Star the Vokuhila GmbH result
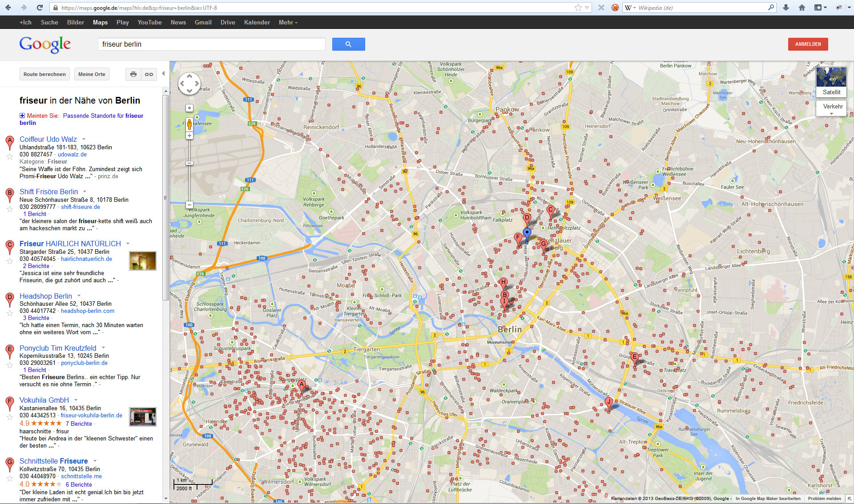This screenshot has width=854, height=504. (9, 417)
